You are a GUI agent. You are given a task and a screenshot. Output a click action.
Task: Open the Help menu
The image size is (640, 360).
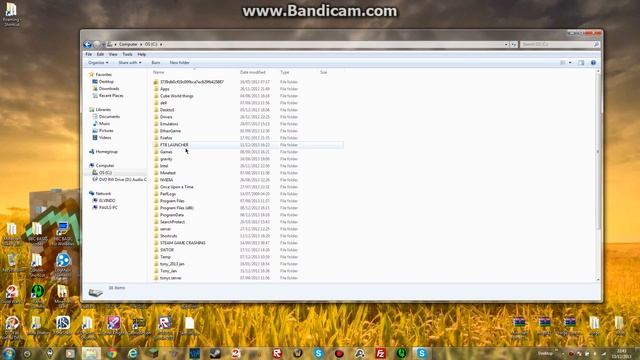pyautogui.click(x=142, y=54)
